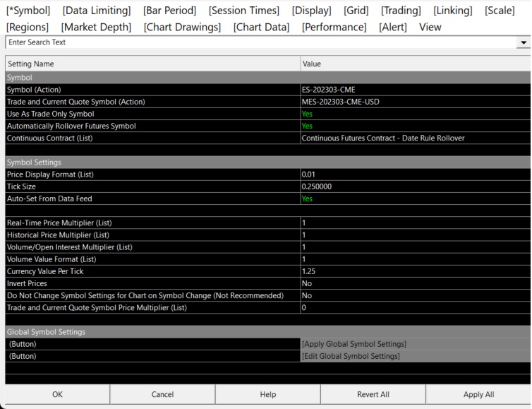Toggle Auto-Set From Data Feed value
This screenshot has height=409, width=532.
point(415,199)
